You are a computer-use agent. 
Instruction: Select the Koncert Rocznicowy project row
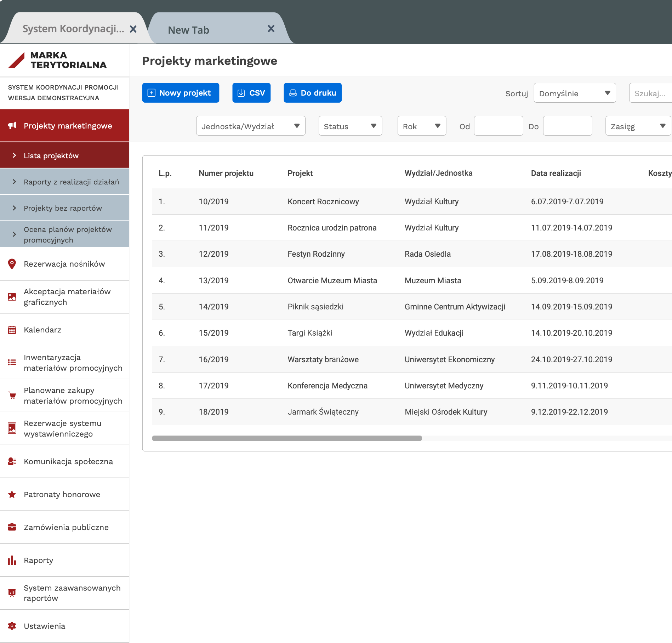[412, 201]
